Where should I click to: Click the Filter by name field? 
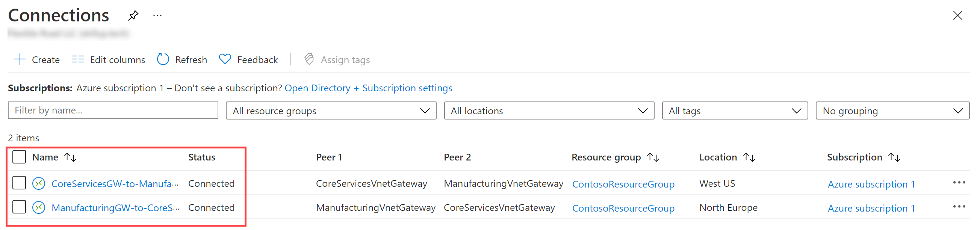pyautogui.click(x=113, y=110)
